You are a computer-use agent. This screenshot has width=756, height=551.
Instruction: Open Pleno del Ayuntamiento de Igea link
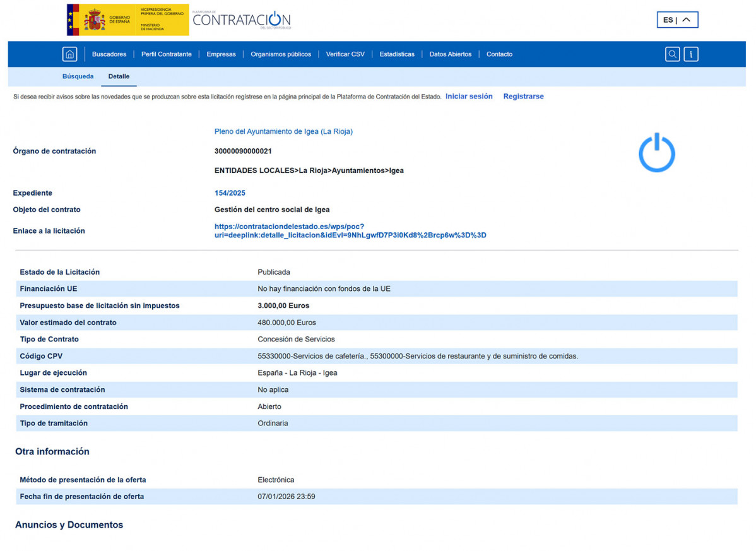[283, 131]
